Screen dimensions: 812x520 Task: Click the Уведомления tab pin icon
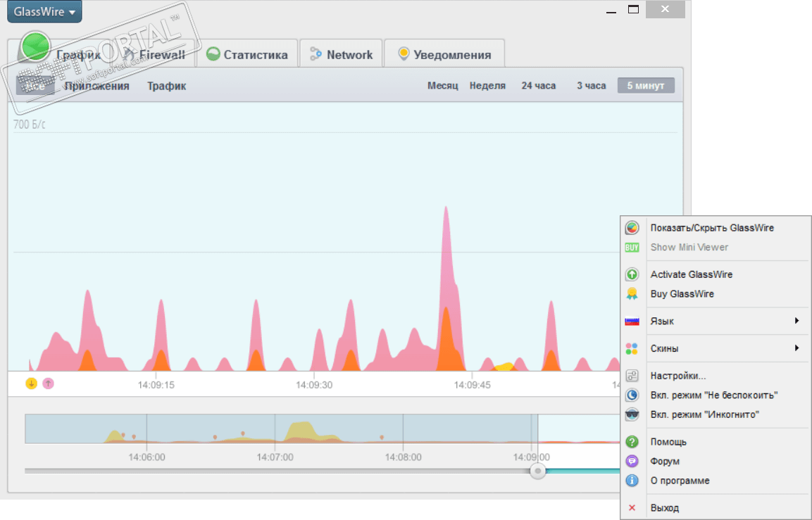pyautogui.click(x=404, y=53)
